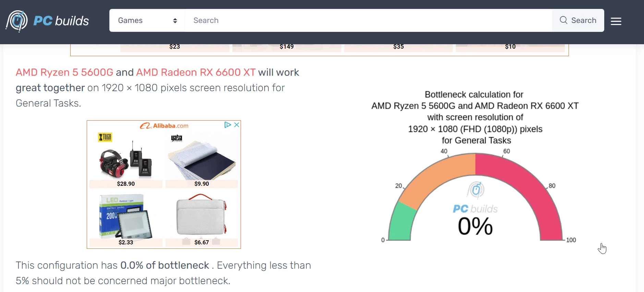This screenshot has height=292, width=644.
Task: Click the 0.0% of bottleneck text
Action: pos(165,265)
